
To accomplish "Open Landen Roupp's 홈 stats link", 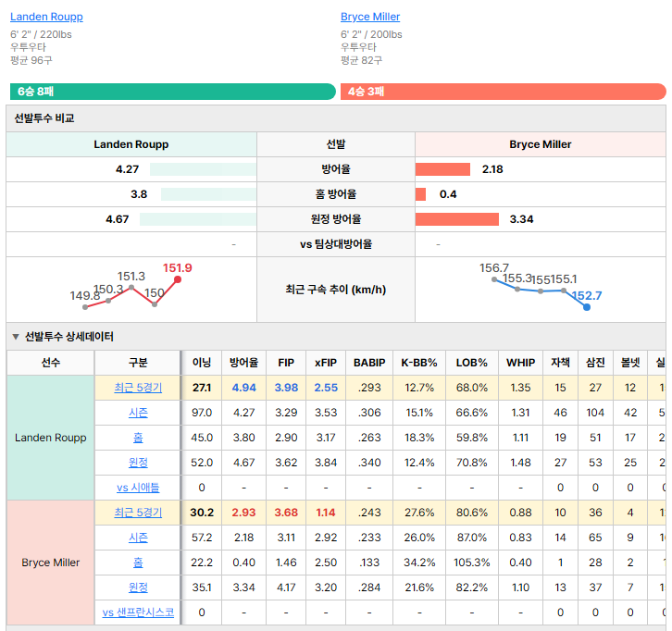I will (x=138, y=438).
